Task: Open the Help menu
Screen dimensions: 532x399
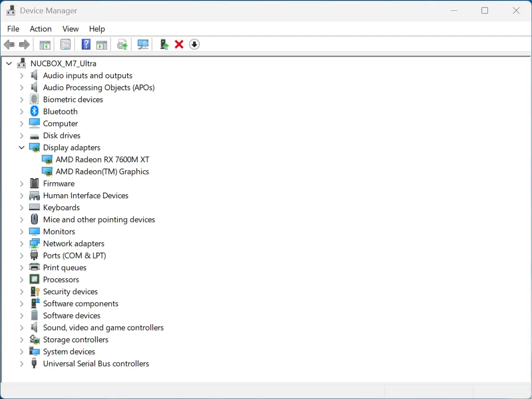Action: (x=97, y=29)
